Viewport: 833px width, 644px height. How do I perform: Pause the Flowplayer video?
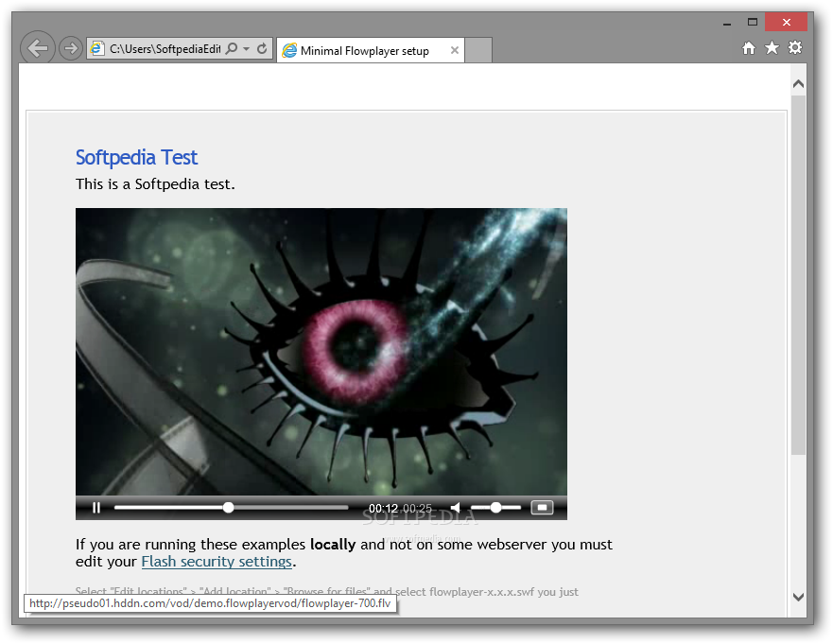pyautogui.click(x=96, y=508)
